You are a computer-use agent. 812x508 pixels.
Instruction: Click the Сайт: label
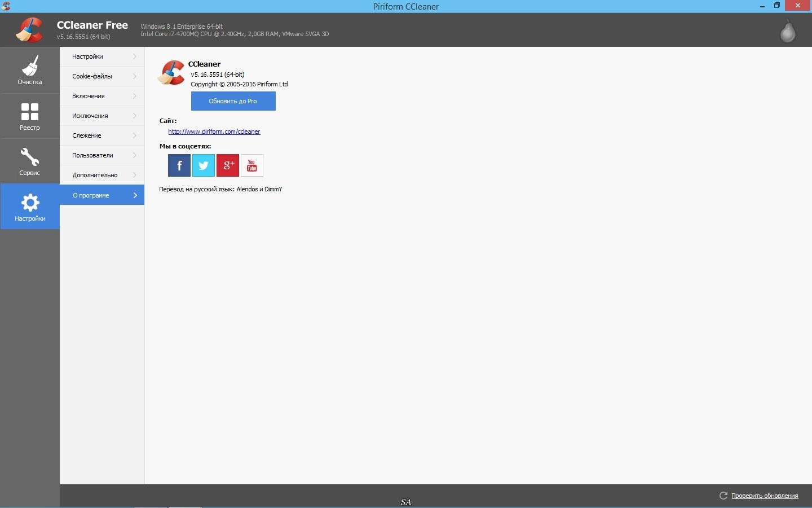point(168,121)
